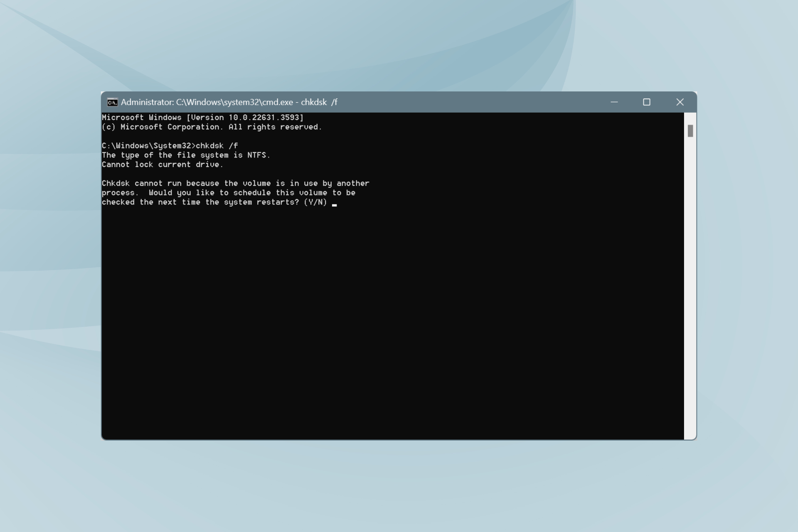Click the blinking cursor after (Y/N)

334,205
